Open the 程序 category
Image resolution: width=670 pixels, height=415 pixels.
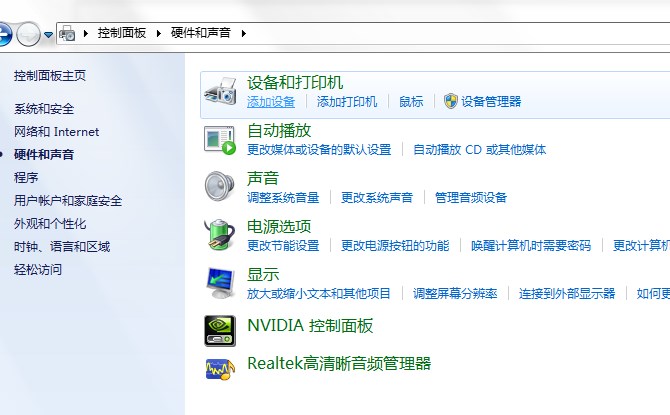pos(26,178)
